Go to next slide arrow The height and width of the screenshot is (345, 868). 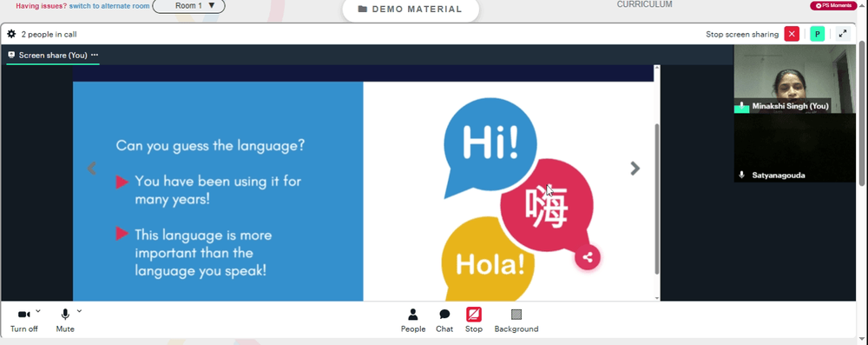click(635, 168)
